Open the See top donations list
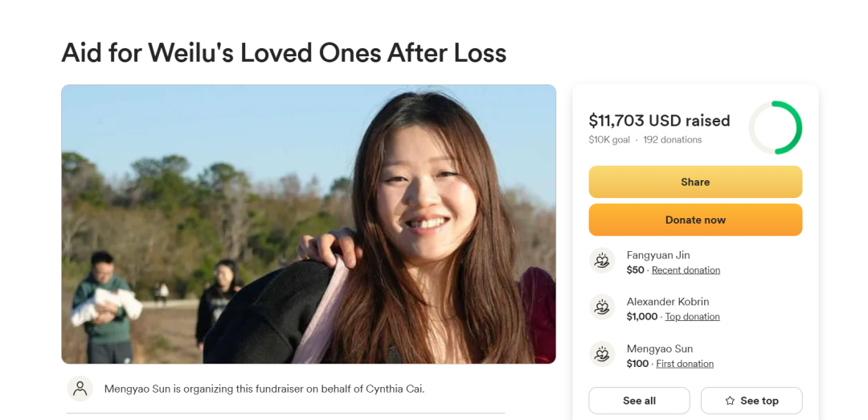868x420 pixels. click(x=751, y=401)
